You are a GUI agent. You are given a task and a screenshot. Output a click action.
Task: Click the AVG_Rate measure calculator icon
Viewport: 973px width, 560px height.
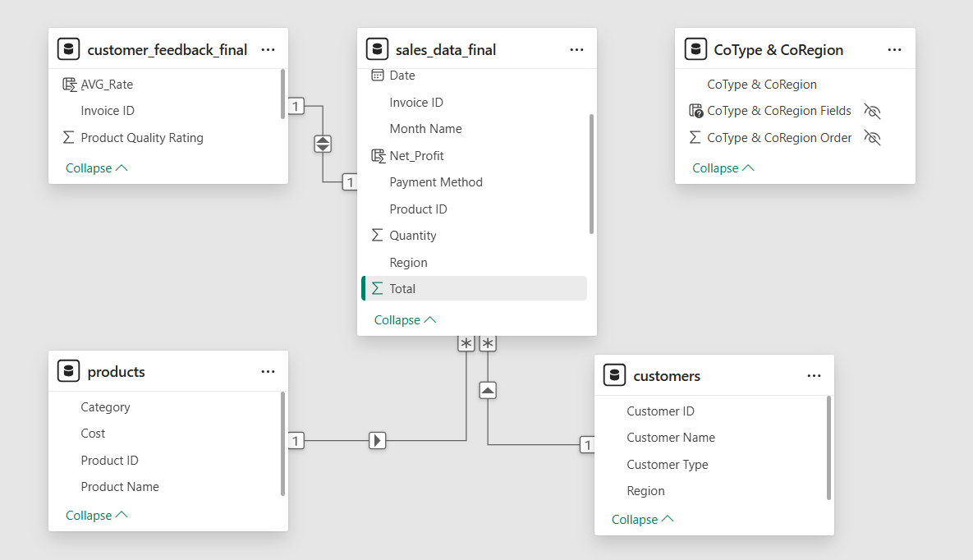70,85
